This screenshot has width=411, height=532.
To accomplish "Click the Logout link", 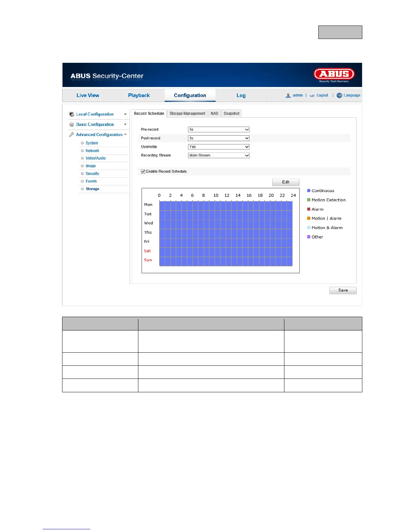I will click(322, 95).
